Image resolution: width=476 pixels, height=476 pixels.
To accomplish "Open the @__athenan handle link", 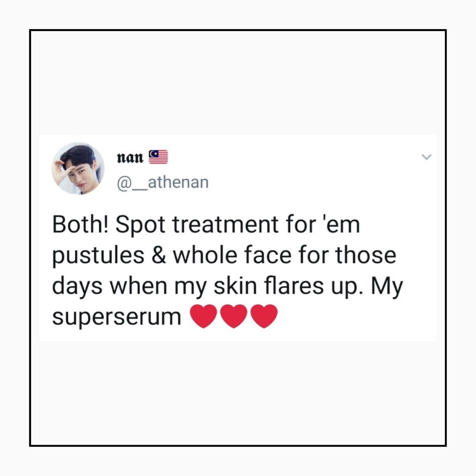I will 163,182.
